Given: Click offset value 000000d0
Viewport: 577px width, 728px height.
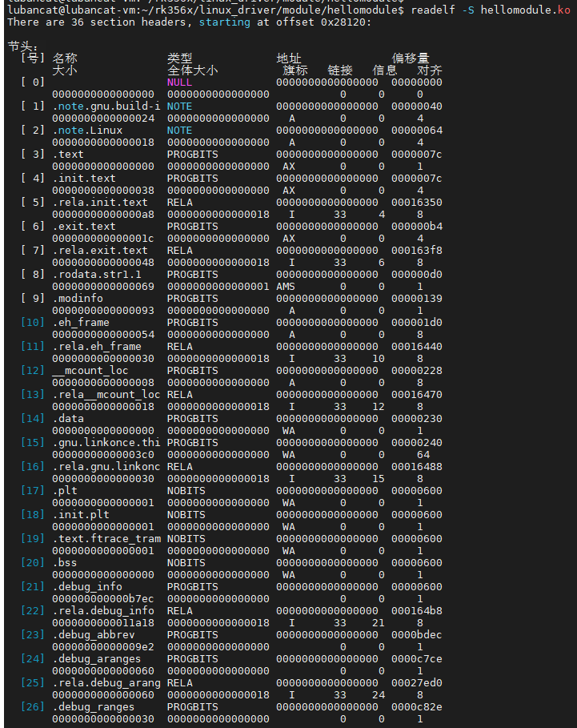Looking at the screenshot, I should 416,275.
